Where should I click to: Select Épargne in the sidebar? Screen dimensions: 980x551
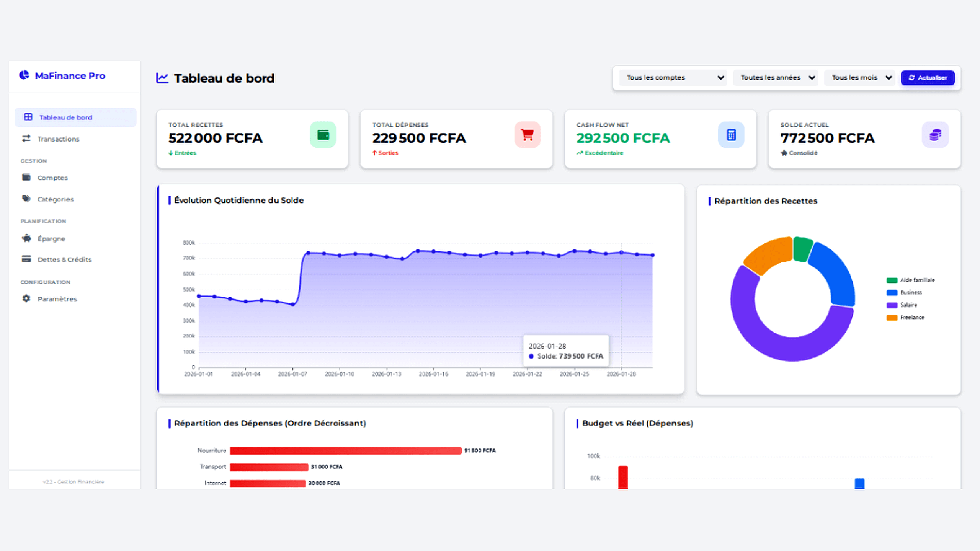pyautogui.click(x=51, y=238)
